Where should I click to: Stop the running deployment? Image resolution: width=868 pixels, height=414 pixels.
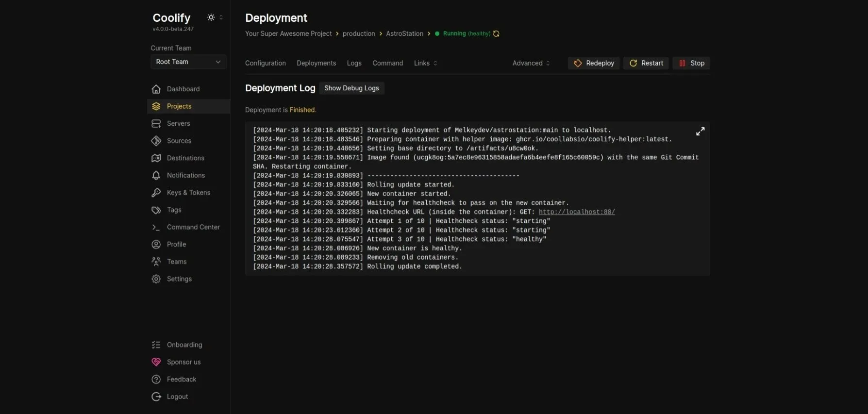click(x=691, y=63)
